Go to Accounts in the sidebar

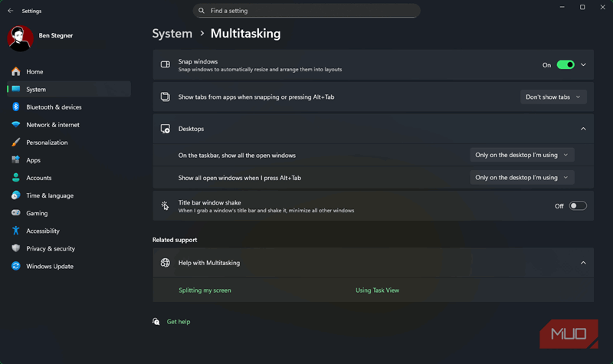tap(38, 178)
